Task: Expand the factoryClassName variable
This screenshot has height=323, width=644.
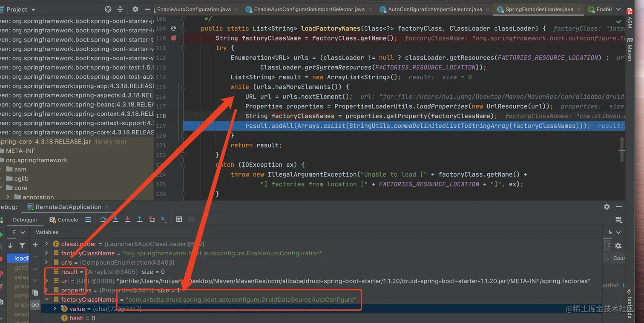Action: pos(47,253)
